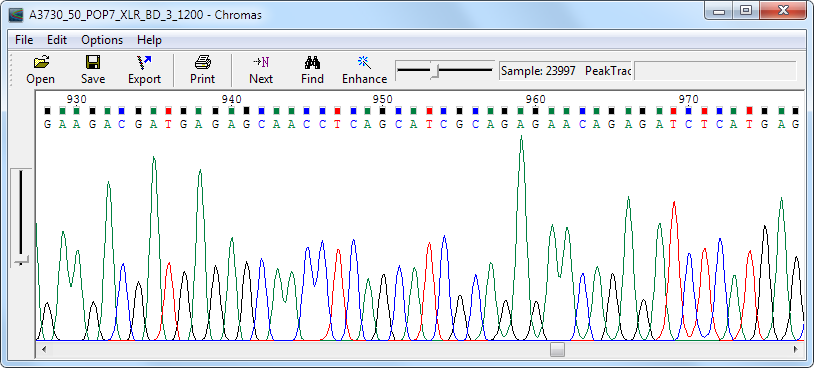This screenshot has width=814, height=368.
Task: Open the Help menu
Action: [150, 40]
